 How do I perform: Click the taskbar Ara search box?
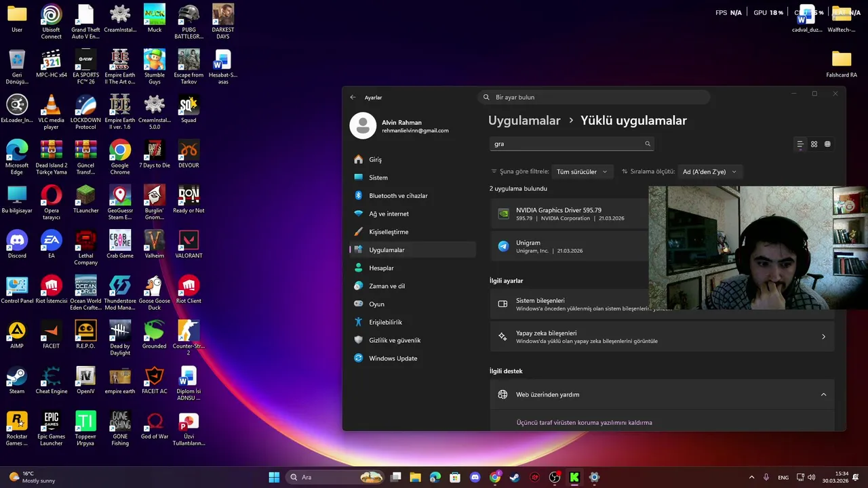[x=335, y=477]
